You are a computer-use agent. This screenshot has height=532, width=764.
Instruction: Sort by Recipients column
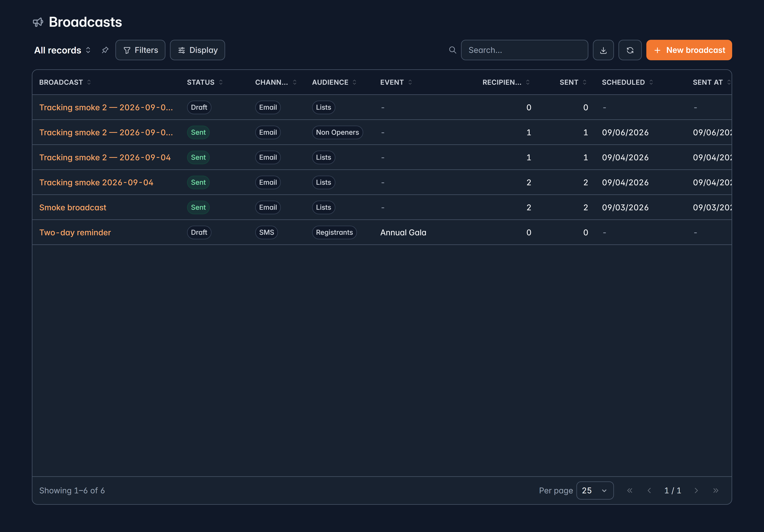click(x=506, y=82)
